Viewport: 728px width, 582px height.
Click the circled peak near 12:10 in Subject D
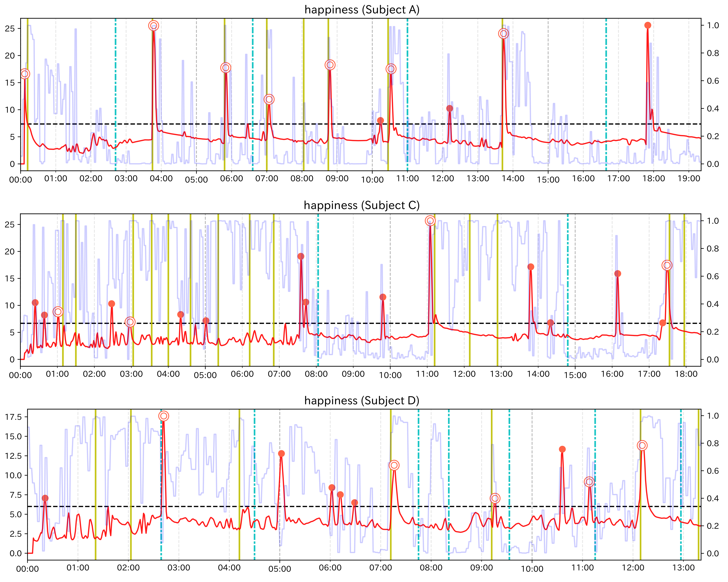pyautogui.click(x=642, y=446)
